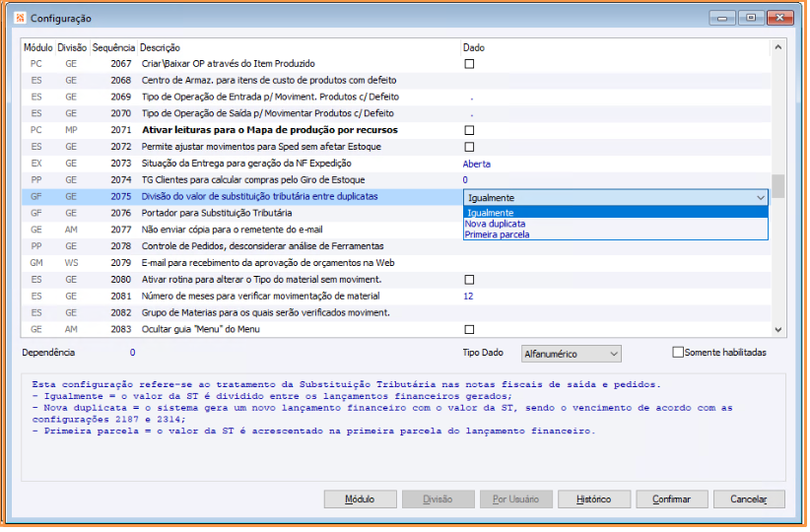Screen dimensions: 810x532
Task: Maximize the Configuração window
Action: click(753, 18)
